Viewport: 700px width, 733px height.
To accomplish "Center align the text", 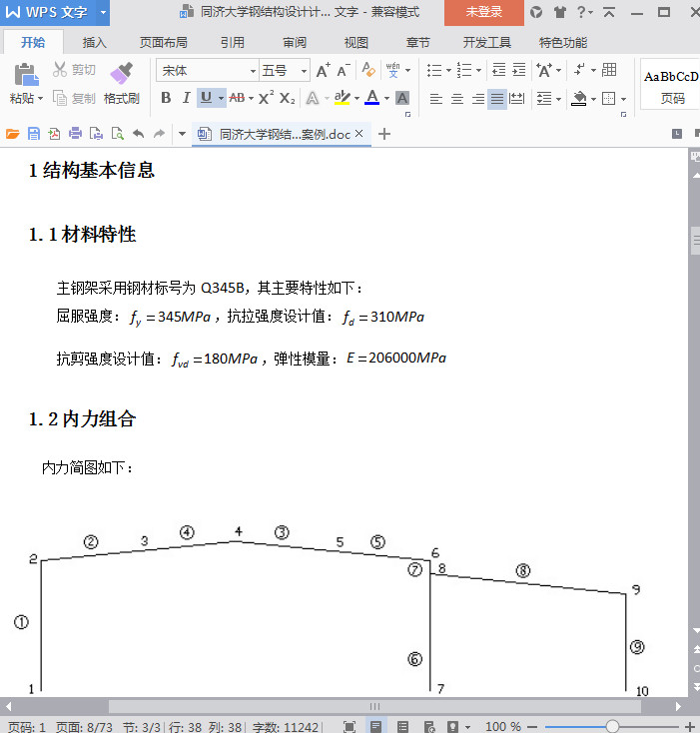I will (x=457, y=99).
